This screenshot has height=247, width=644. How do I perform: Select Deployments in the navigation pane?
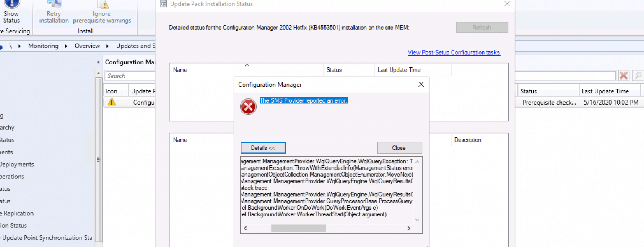tap(17, 164)
